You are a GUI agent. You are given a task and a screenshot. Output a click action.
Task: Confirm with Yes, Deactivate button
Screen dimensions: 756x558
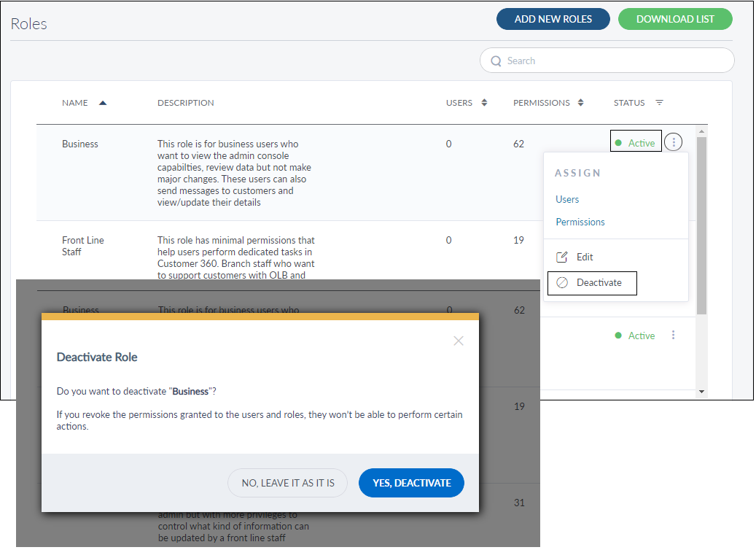411,483
